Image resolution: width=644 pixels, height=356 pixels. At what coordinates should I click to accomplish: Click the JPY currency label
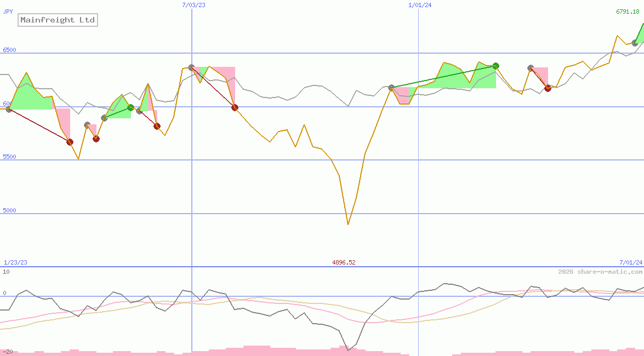coord(8,11)
